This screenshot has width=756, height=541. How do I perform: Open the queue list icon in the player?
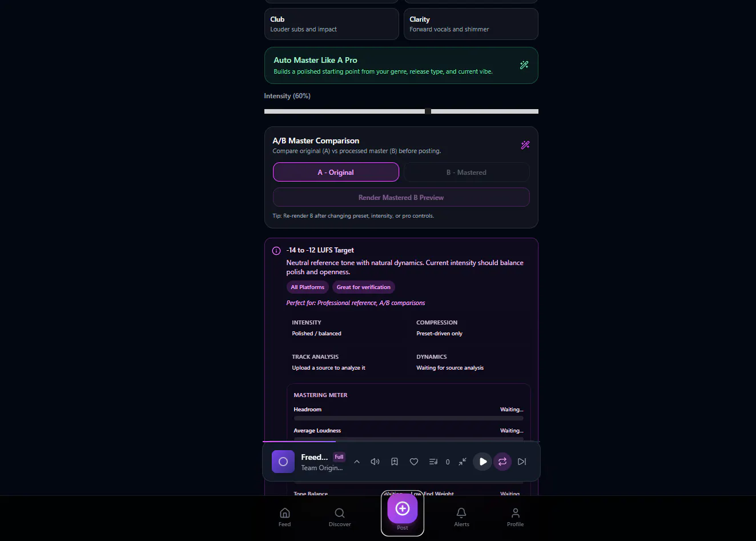pyautogui.click(x=433, y=462)
